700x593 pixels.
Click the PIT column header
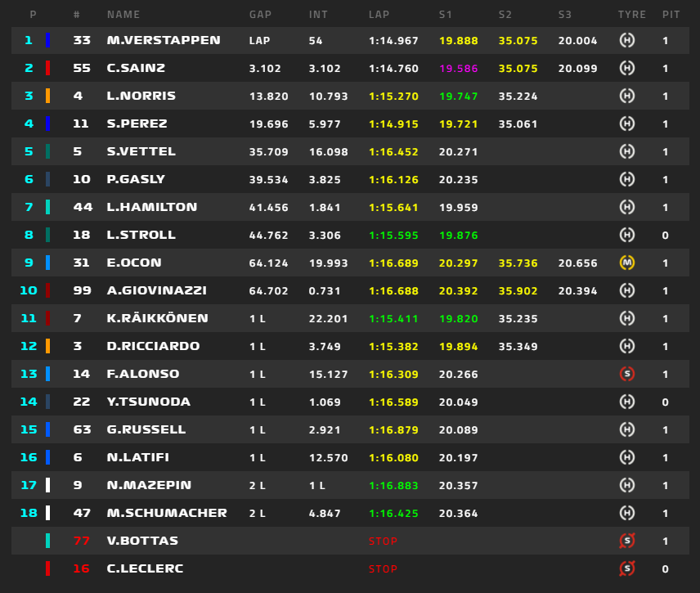coord(671,15)
